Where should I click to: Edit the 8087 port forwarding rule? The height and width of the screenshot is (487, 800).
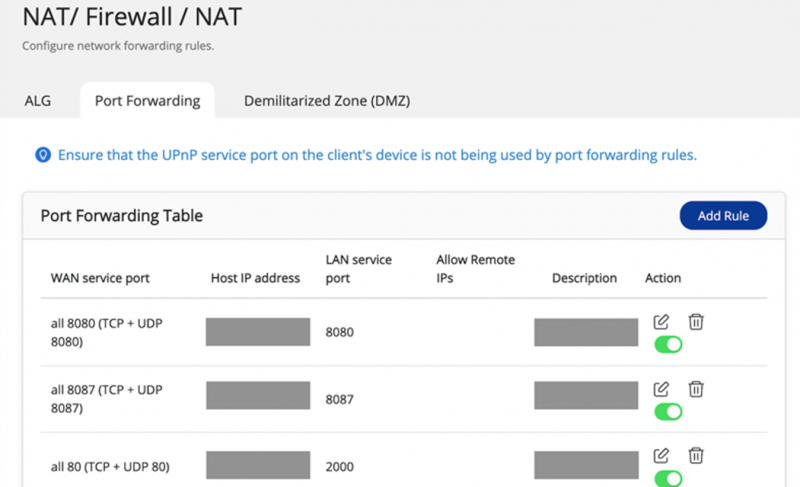click(x=661, y=389)
